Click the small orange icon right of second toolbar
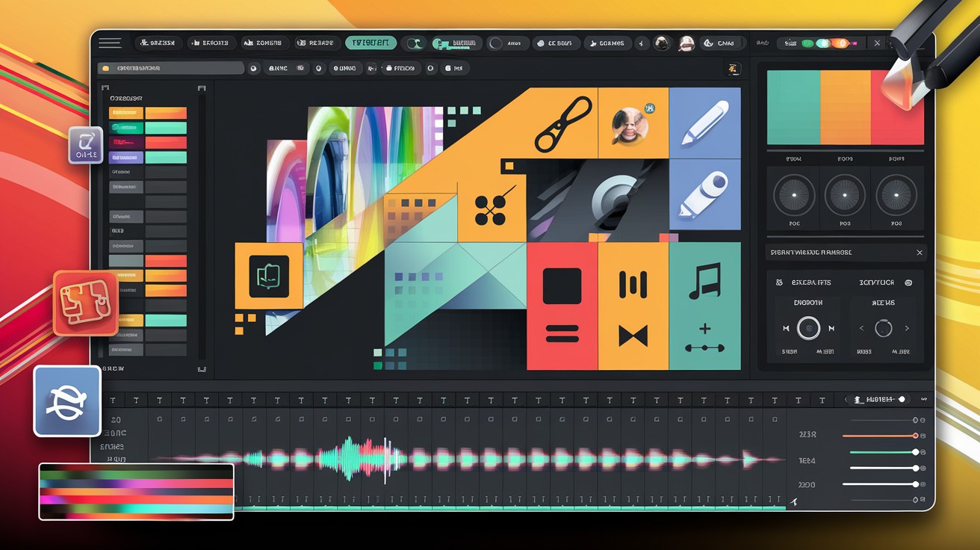 point(733,69)
